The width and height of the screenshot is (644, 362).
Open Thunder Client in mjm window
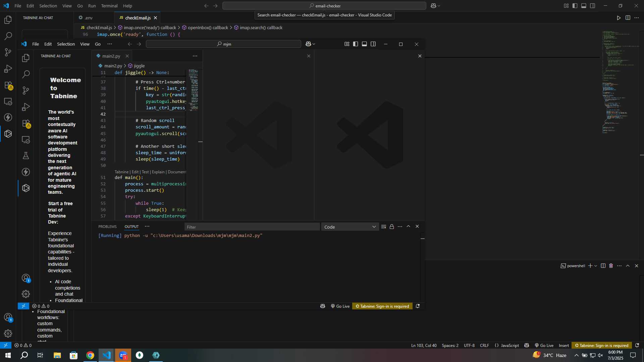point(26,172)
